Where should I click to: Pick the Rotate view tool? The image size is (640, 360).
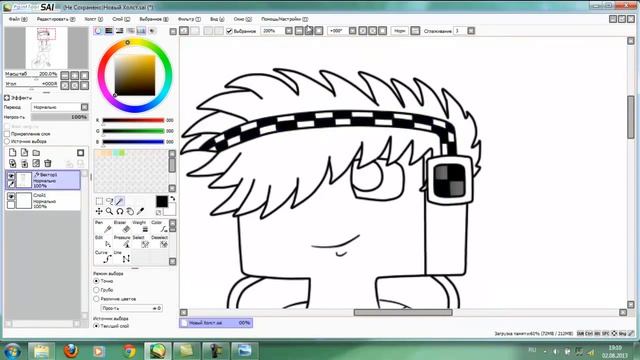[120, 211]
